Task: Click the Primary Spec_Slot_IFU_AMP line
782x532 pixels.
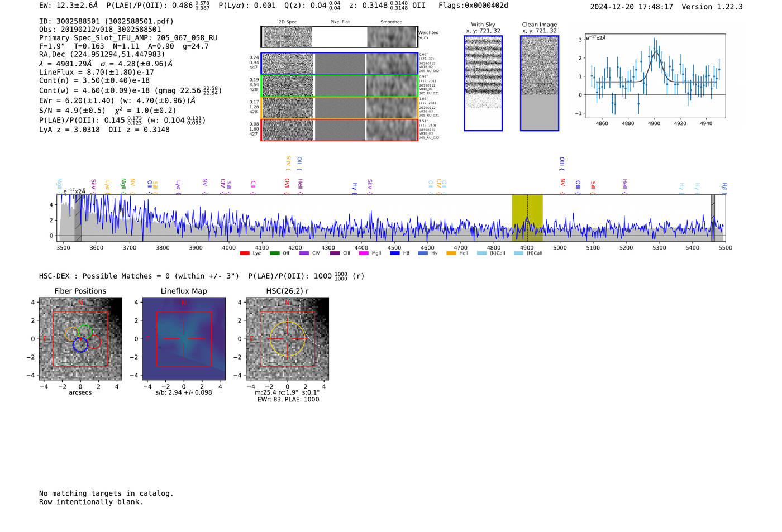Action: point(128,38)
